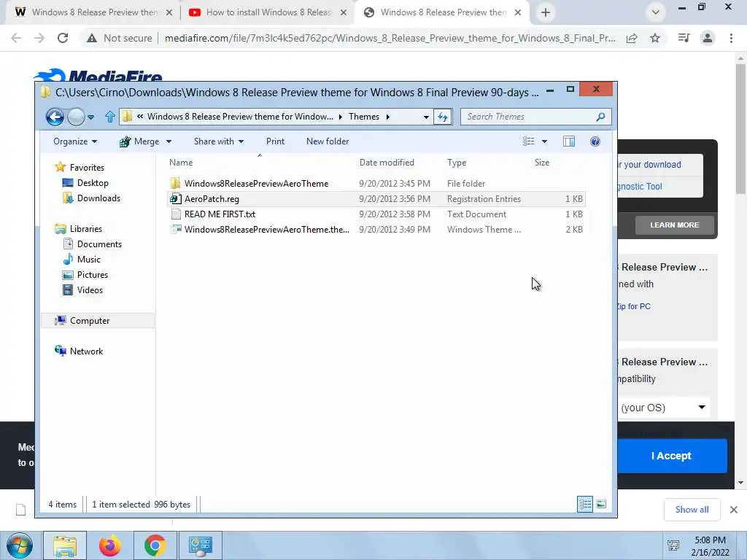This screenshot has height=560, width=747.
Task: Switch to details view in status bar
Action: (585, 505)
